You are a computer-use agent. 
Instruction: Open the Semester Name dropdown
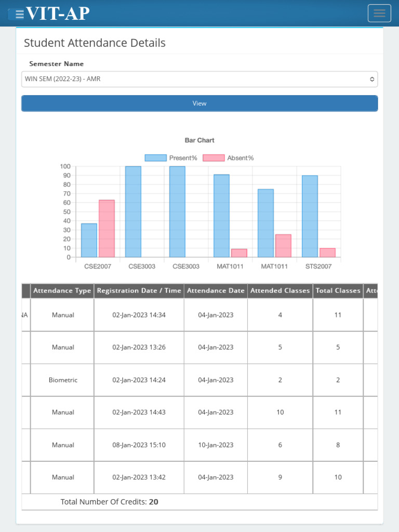point(199,79)
